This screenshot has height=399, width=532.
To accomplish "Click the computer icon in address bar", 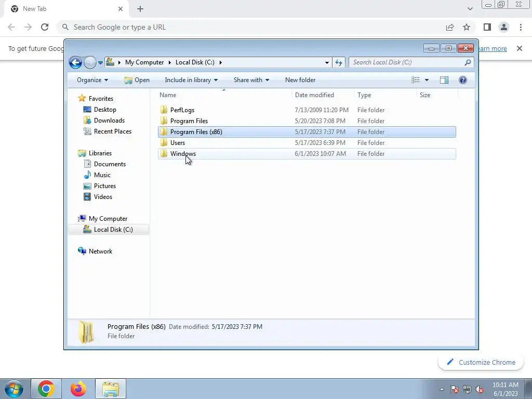I will point(110,62).
